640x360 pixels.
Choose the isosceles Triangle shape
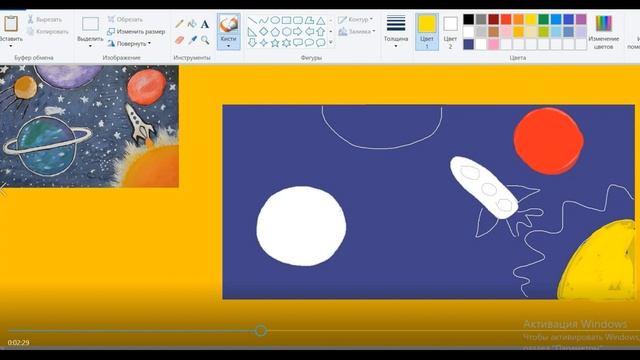[x=321, y=20]
